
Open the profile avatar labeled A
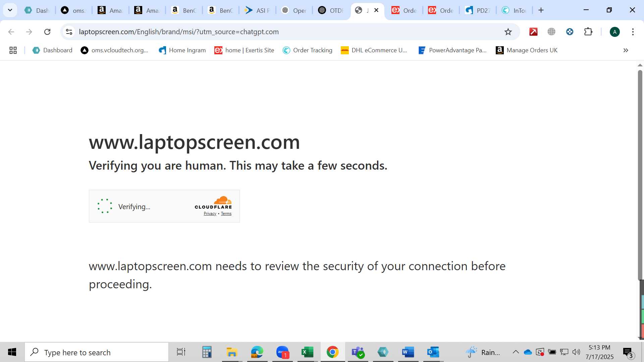615,32
